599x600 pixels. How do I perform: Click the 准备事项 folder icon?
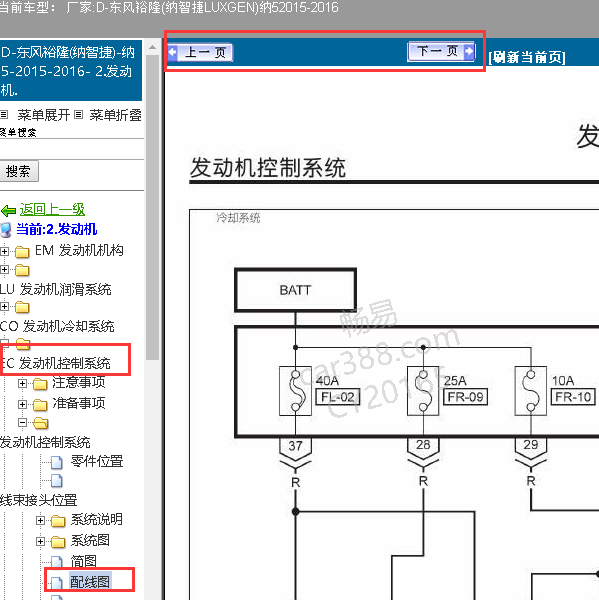click(x=40, y=404)
